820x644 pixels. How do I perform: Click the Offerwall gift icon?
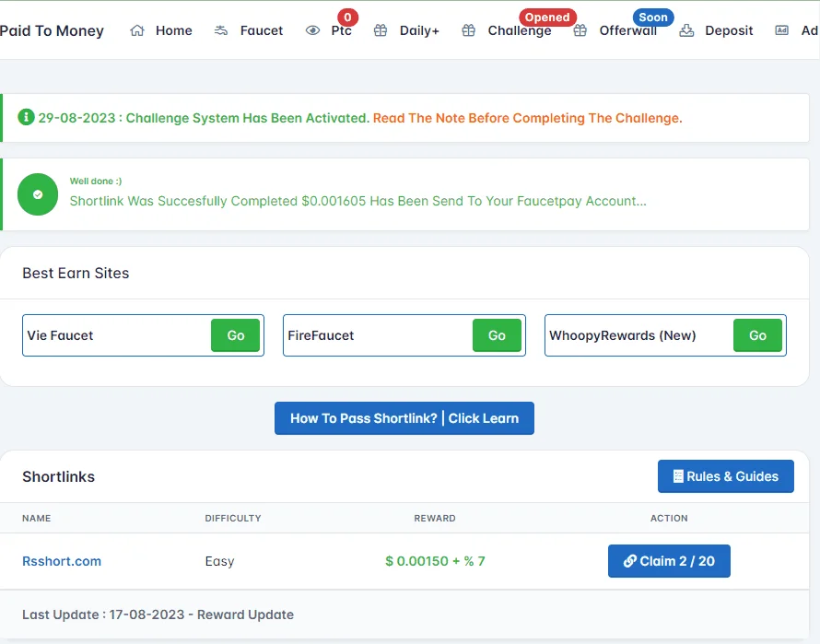(x=580, y=30)
